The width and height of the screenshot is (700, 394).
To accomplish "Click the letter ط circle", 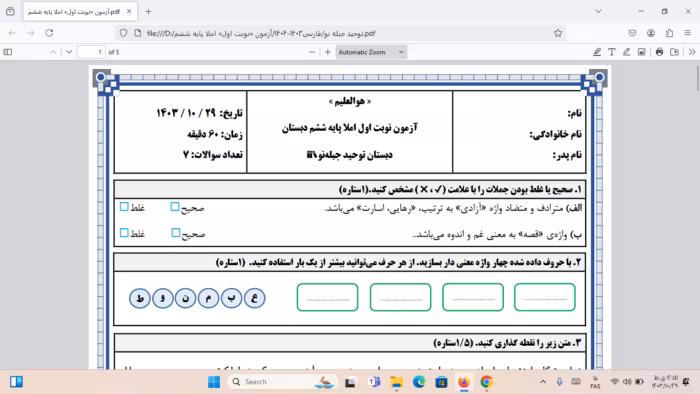I will (x=140, y=298).
